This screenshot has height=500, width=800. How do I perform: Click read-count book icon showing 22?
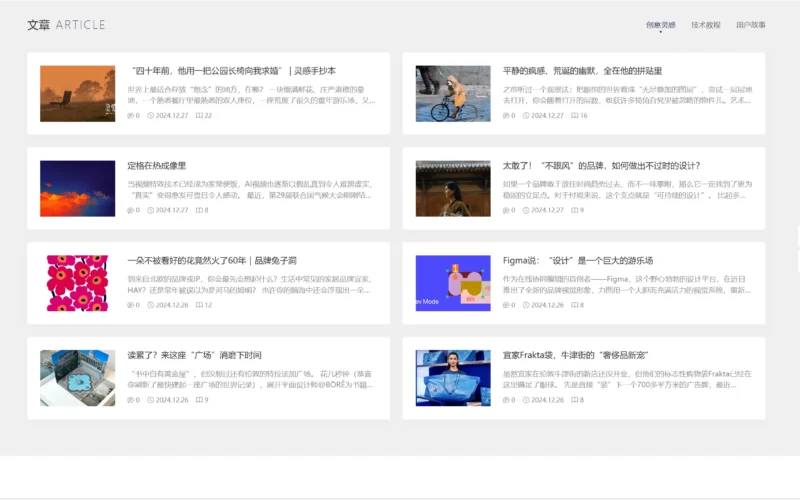(199, 115)
